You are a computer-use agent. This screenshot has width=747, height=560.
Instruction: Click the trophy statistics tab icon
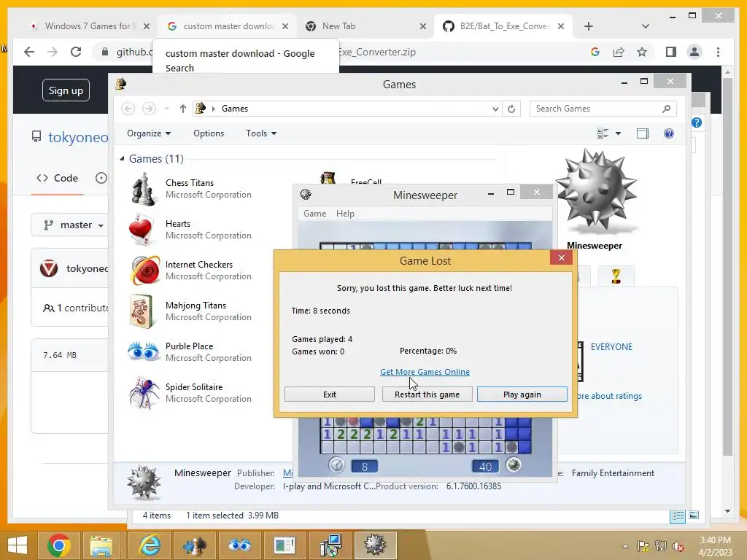(x=616, y=276)
